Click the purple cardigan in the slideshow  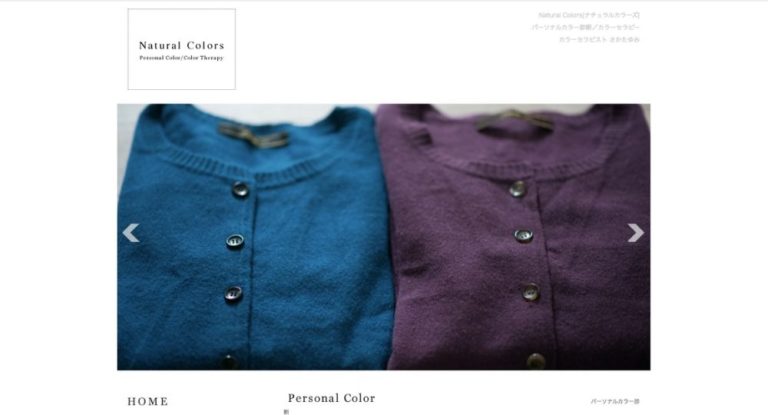pos(514,237)
